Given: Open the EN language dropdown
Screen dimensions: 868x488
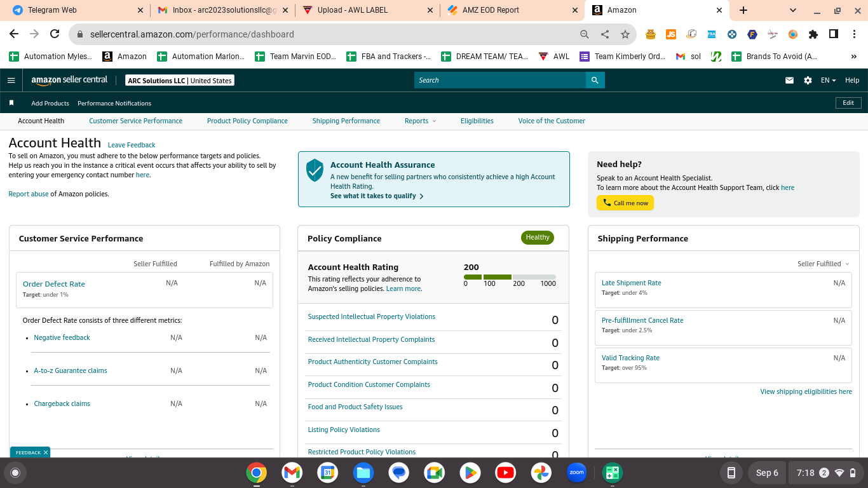Looking at the screenshot, I should point(828,80).
